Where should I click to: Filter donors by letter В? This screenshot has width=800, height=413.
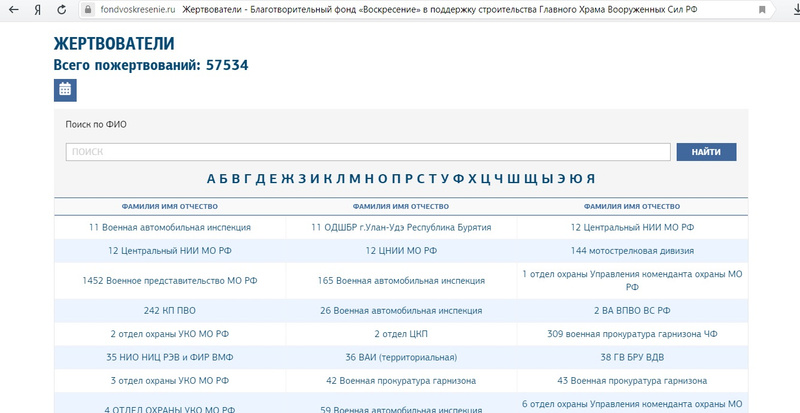pos(236,179)
